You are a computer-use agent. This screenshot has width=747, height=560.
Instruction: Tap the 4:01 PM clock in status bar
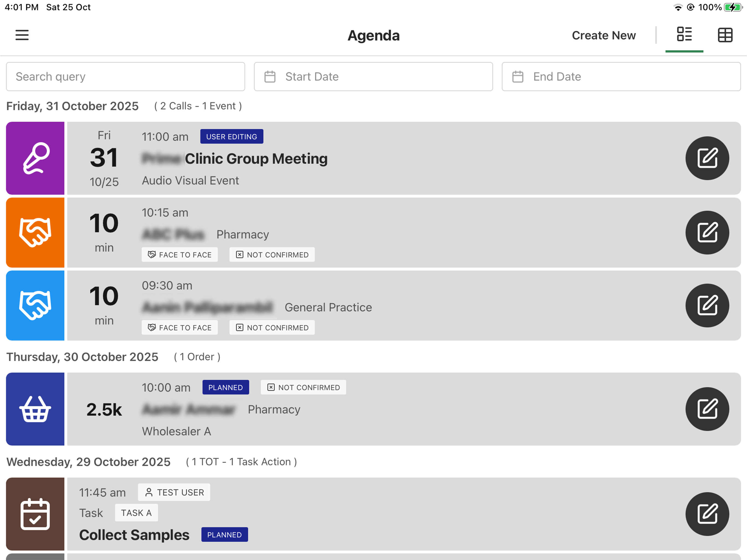(x=22, y=7)
